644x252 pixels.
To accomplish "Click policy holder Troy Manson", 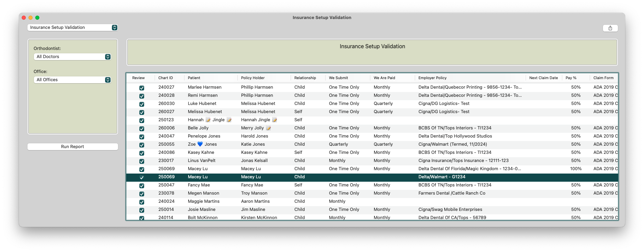I will [254, 193].
